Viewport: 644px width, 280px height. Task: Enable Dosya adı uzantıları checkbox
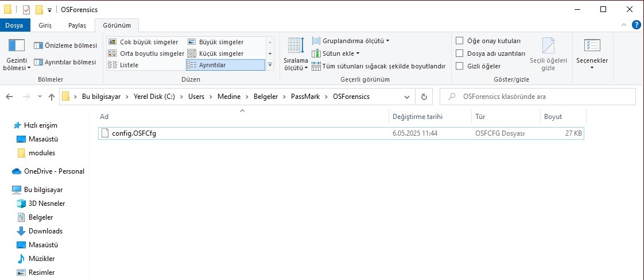[x=460, y=53]
